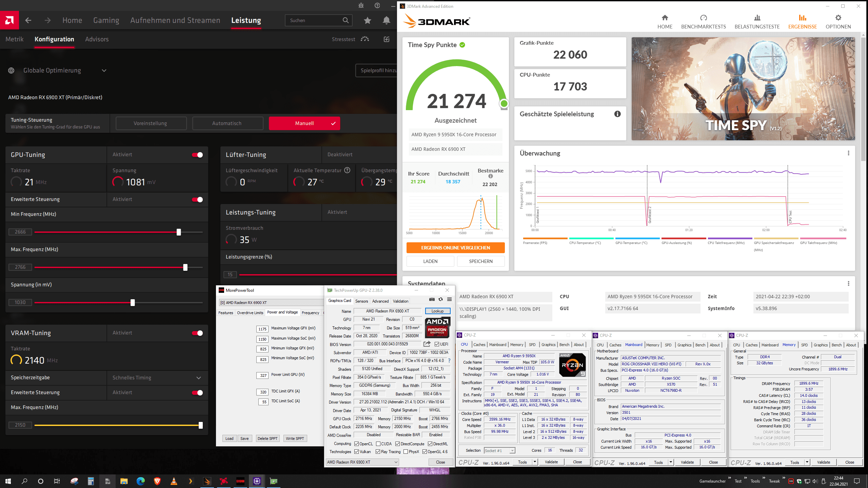Open the Windows notification center icon
Image resolution: width=868 pixels, height=488 pixels.
point(857,481)
